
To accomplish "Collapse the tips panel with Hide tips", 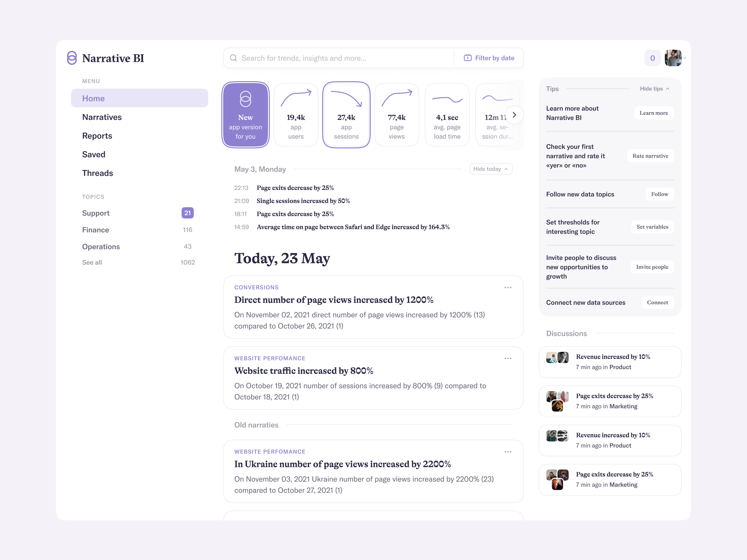I will (x=655, y=89).
